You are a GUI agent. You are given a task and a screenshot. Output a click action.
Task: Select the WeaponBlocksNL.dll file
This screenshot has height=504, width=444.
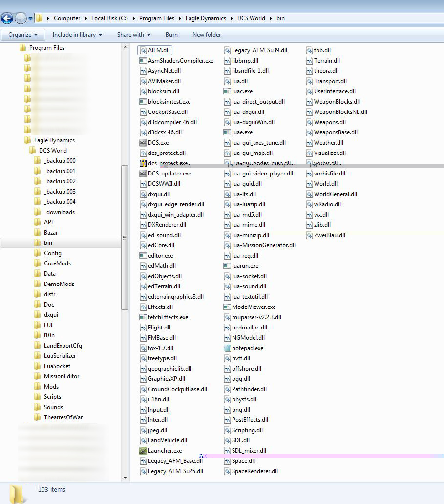click(340, 112)
